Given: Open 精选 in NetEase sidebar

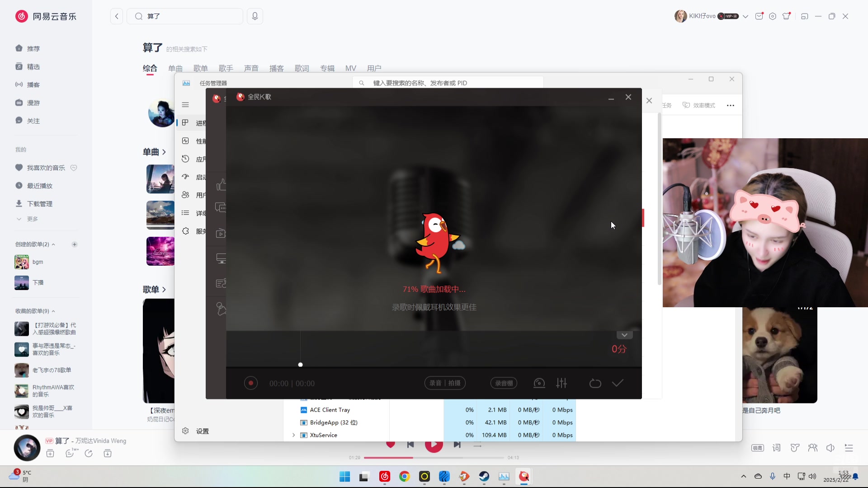Looking at the screenshot, I should tap(33, 66).
